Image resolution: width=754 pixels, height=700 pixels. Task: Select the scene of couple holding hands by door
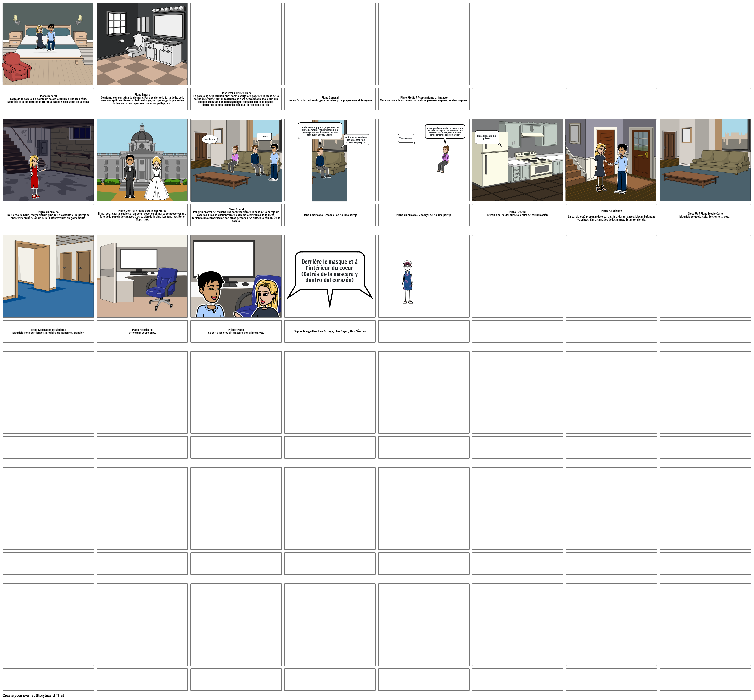[611, 160]
